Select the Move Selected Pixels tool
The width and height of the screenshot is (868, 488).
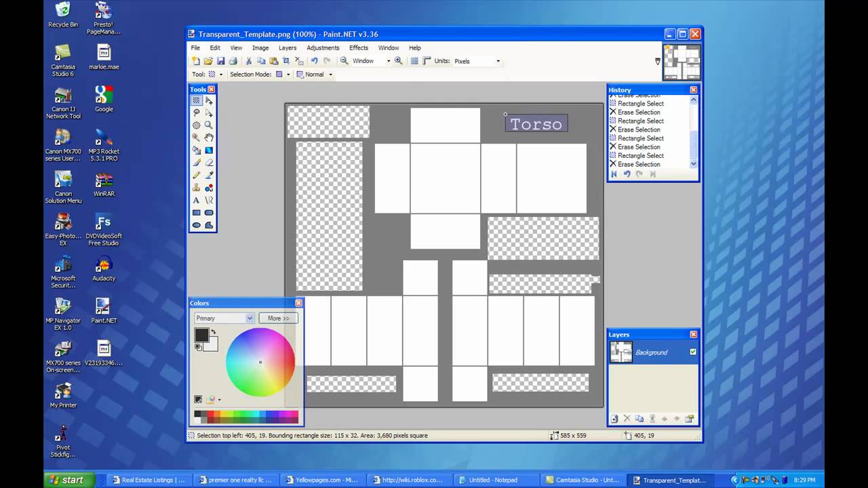[x=209, y=100]
